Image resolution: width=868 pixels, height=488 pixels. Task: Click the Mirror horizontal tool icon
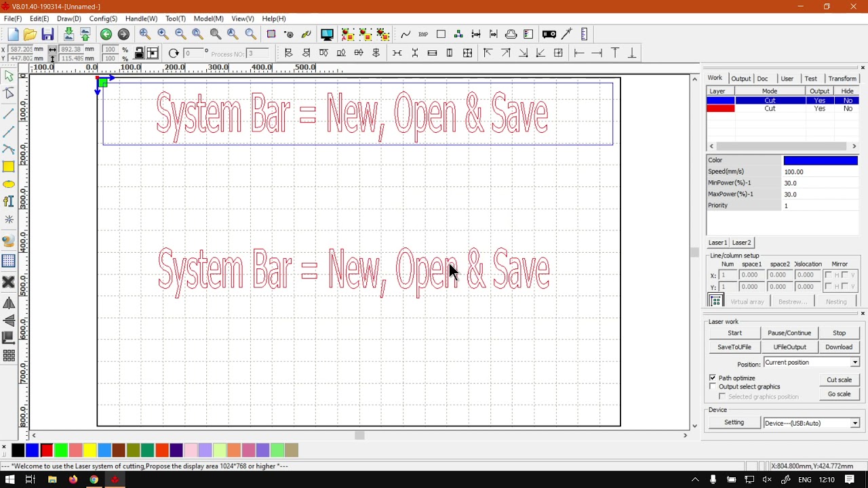9,303
